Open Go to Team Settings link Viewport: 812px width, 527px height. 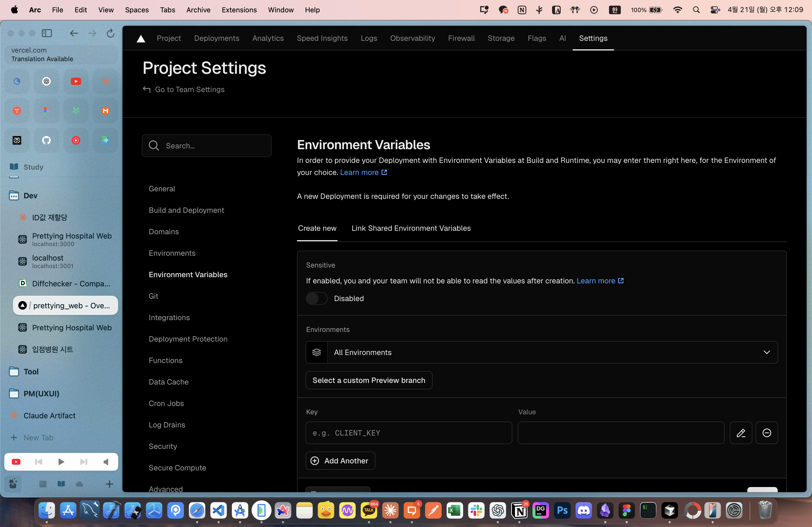click(x=189, y=89)
